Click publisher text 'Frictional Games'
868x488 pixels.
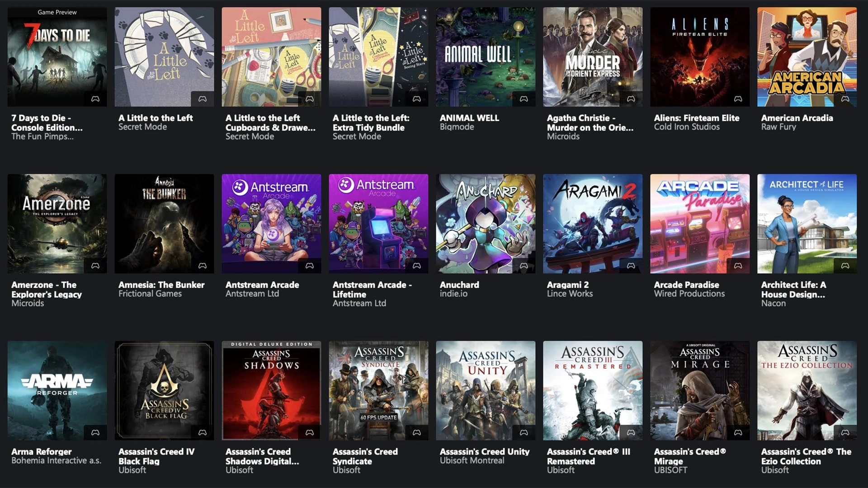(150, 294)
